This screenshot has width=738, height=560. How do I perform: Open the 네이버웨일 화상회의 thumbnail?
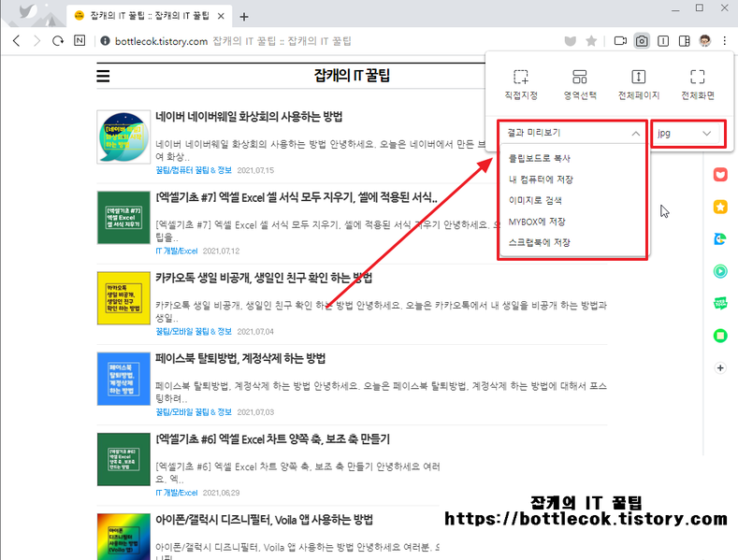point(123,136)
